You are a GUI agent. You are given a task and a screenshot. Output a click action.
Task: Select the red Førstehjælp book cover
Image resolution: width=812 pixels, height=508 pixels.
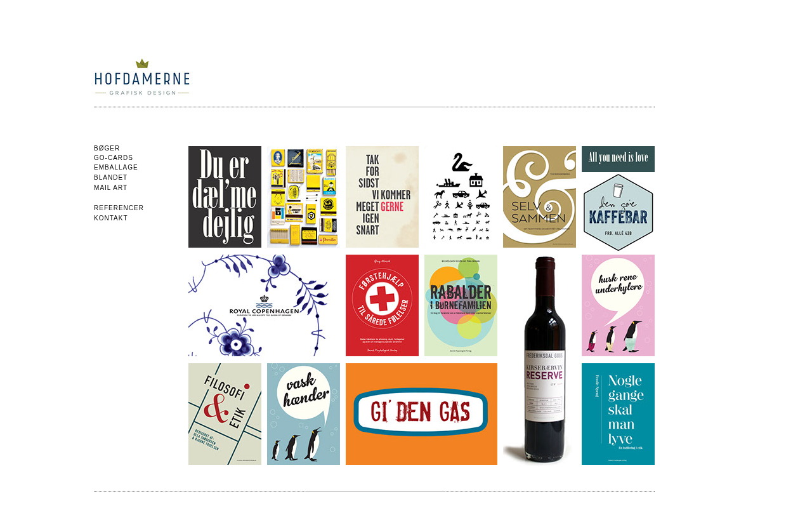(x=382, y=305)
